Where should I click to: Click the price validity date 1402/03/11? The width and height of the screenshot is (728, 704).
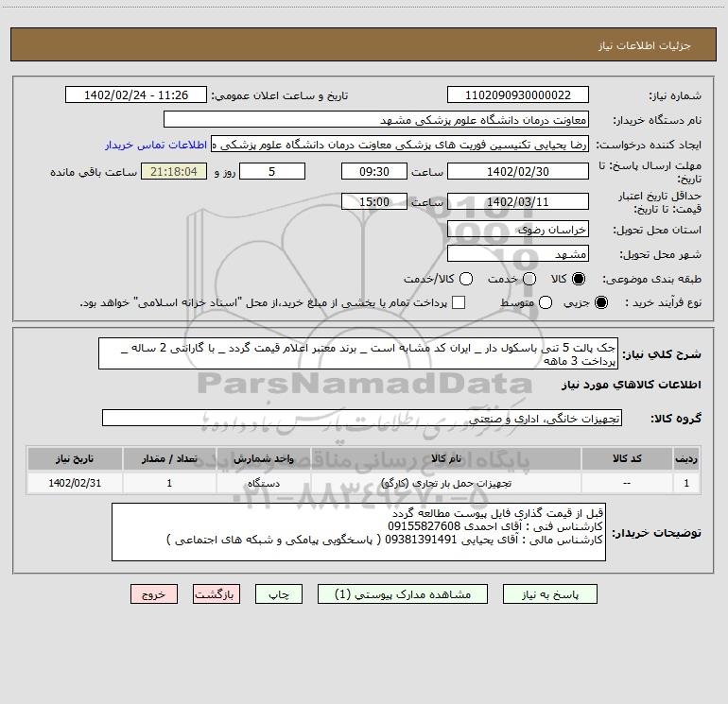tap(518, 201)
